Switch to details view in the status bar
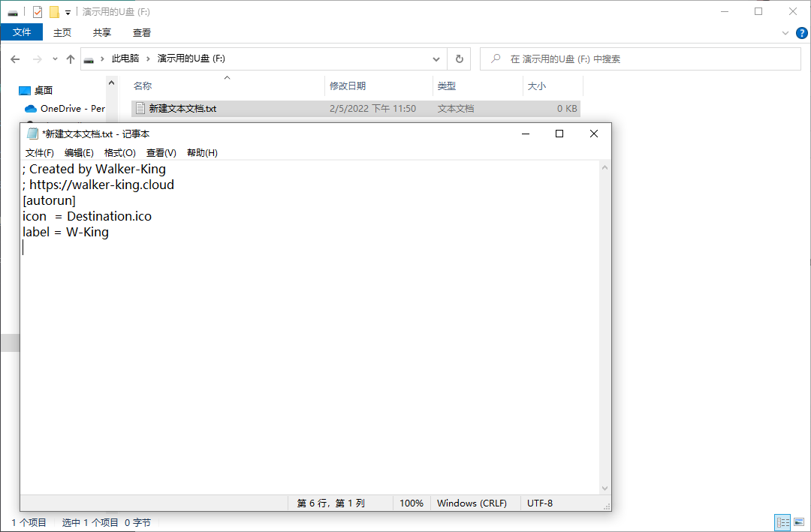Screen dimensions: 811x532 point(782,521)
